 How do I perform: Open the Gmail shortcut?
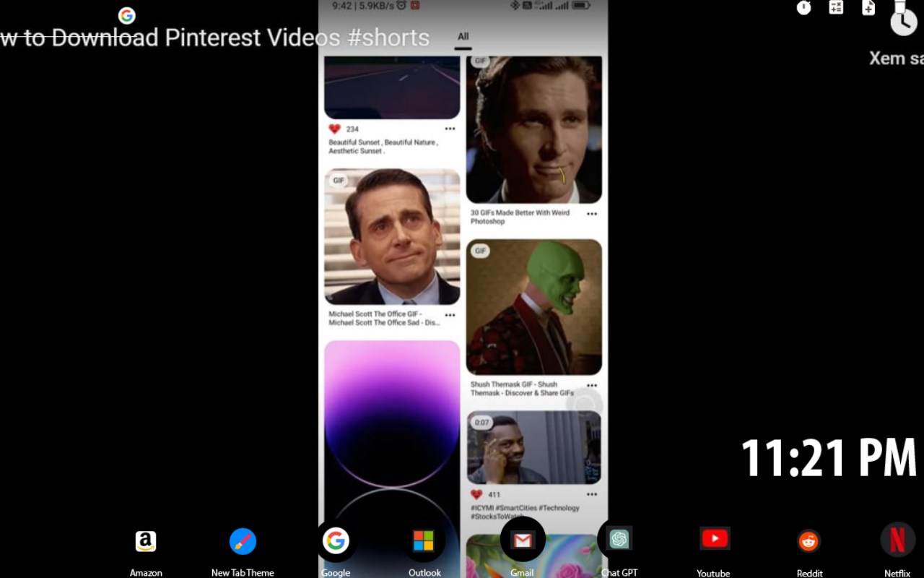tap(523, 540)
